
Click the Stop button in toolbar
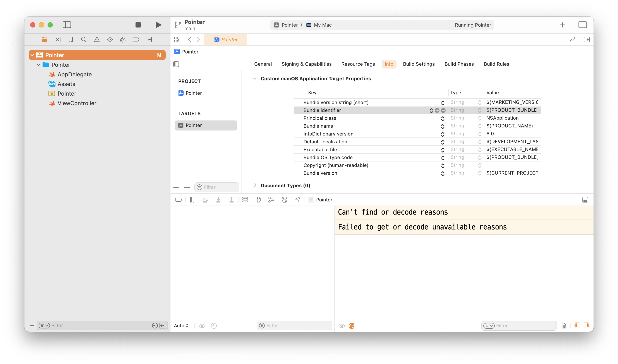[138, 25]
